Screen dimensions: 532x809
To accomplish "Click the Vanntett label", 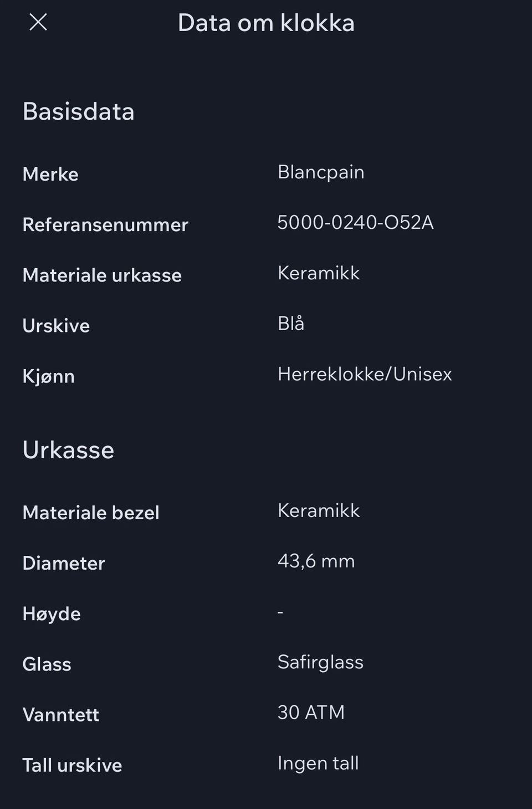I will [60, 715].
